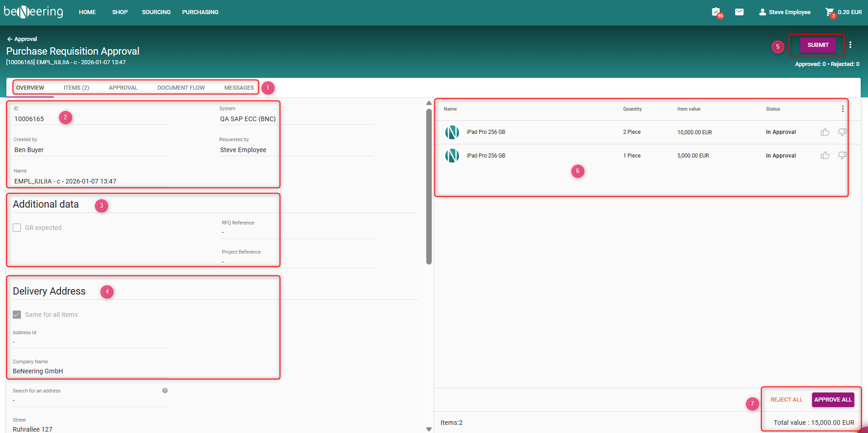Open more options menu next to Submit
868x433 pixels.
[850, 45]
